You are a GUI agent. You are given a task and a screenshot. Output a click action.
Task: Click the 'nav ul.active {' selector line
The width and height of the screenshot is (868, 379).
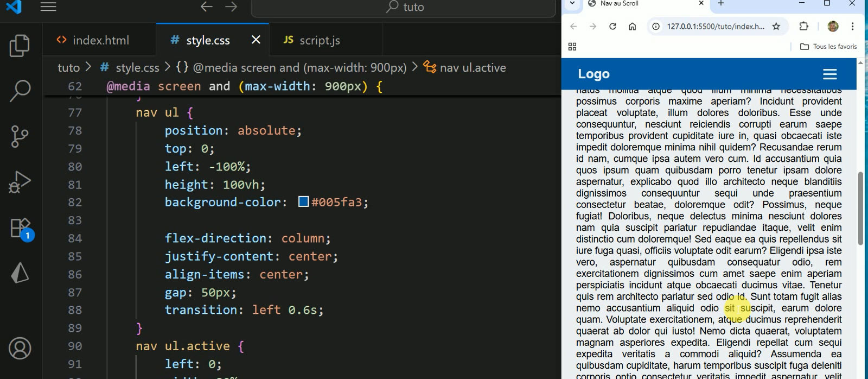point(190,346)
